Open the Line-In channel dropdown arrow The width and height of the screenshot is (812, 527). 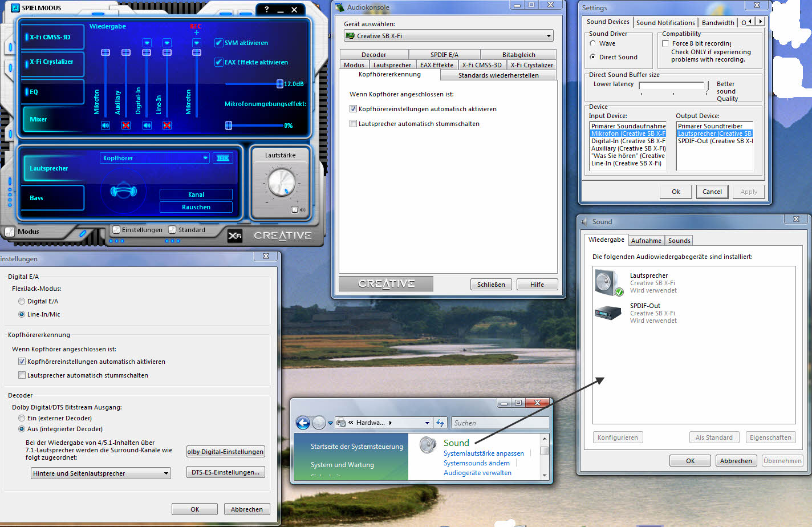click(x=167, y=43)
